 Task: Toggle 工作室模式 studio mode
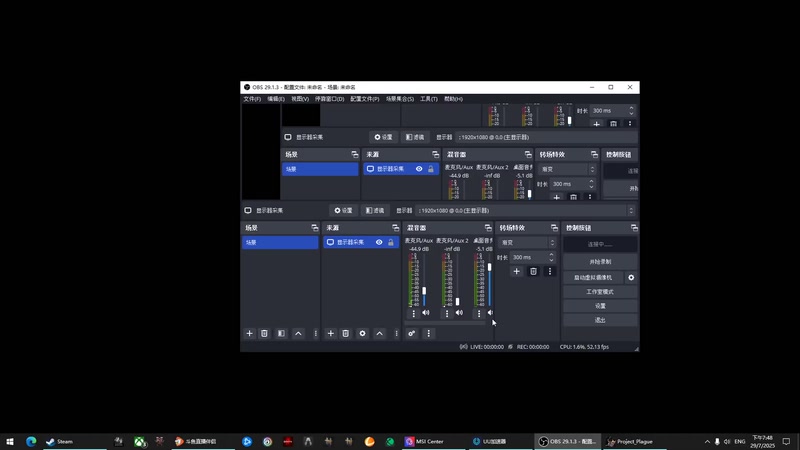(x=600, y=292)
